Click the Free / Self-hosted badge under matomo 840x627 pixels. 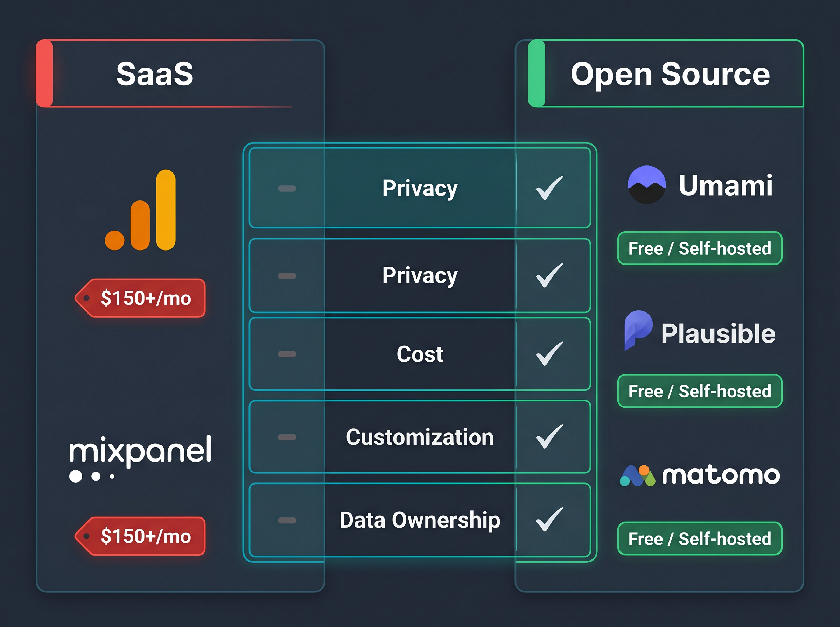(x=700, y=538)
